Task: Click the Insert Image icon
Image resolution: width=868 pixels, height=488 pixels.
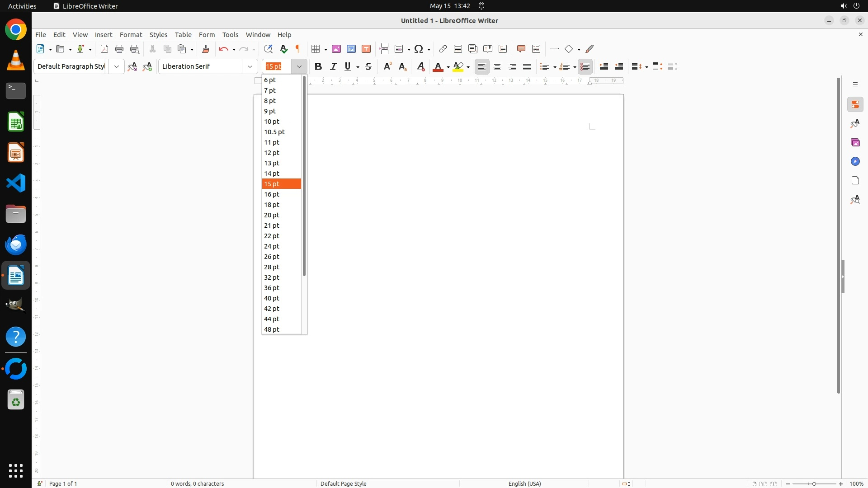Action: (x=336, y=49)
